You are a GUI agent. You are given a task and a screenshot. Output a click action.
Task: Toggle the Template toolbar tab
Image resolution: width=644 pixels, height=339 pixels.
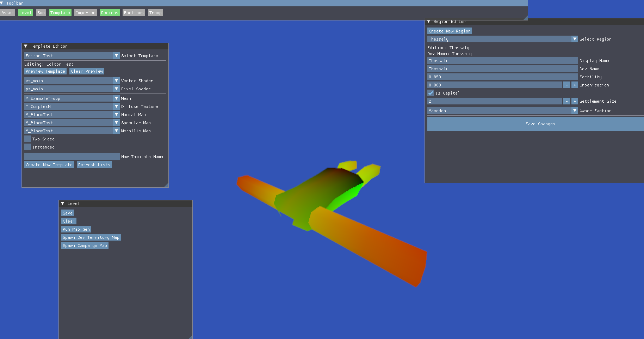60,13
